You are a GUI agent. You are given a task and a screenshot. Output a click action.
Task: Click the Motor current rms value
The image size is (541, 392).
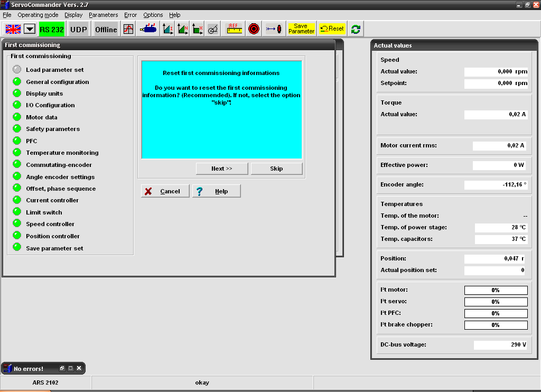click(500, 146)
